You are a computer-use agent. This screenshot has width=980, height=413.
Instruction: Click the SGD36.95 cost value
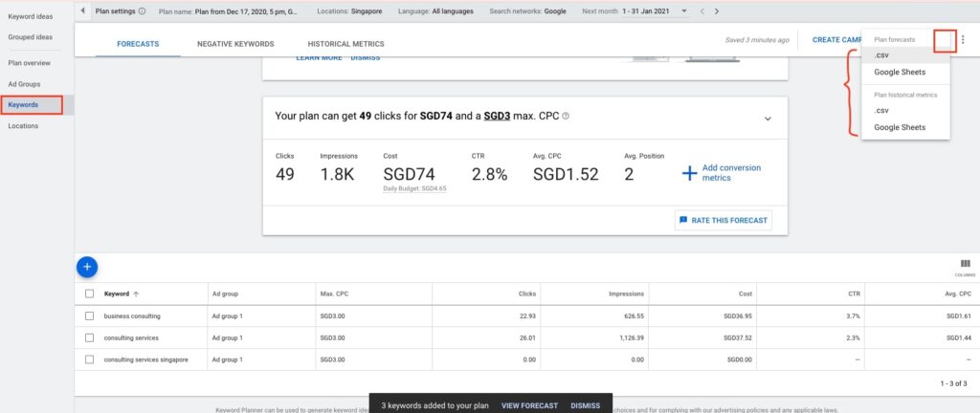(x=738, y=316)
